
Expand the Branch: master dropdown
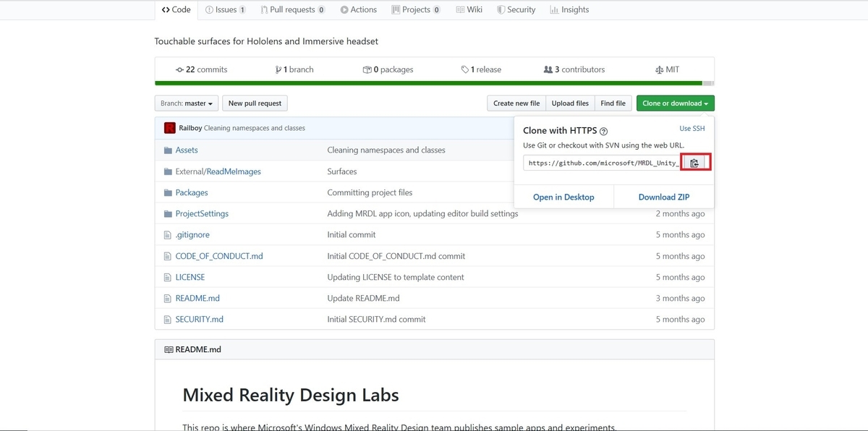click(x=187, y=103)
